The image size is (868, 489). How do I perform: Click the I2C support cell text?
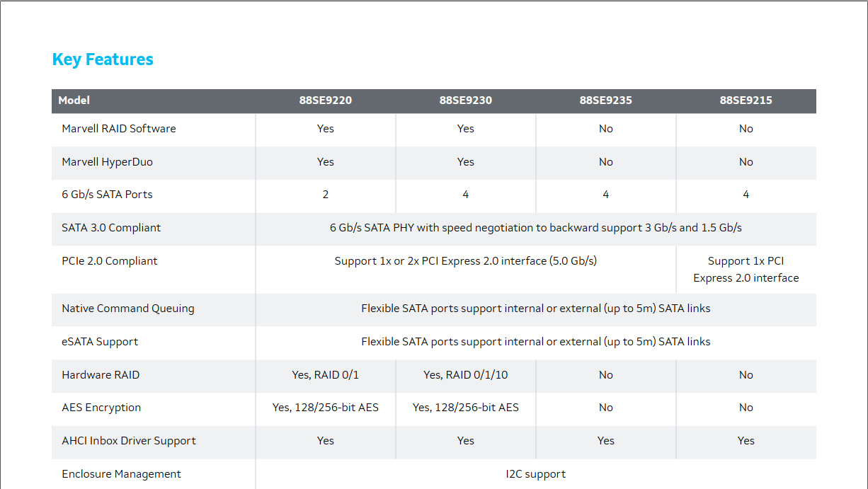(x=535, y=474)
